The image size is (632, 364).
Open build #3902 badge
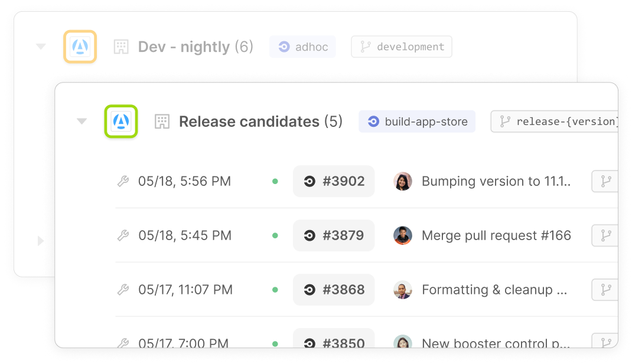click(x=334, y=182)
